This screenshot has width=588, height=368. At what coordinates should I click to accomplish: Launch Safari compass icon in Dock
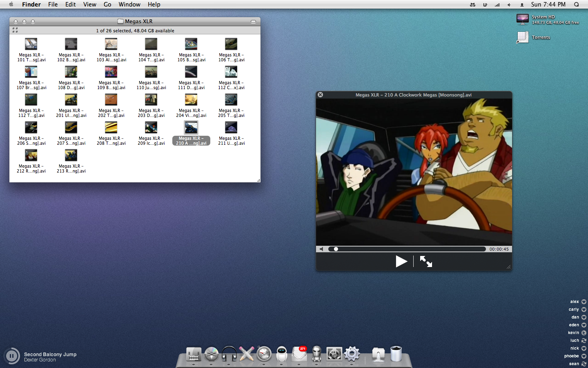pyautogui.click(x=264, y=354)
